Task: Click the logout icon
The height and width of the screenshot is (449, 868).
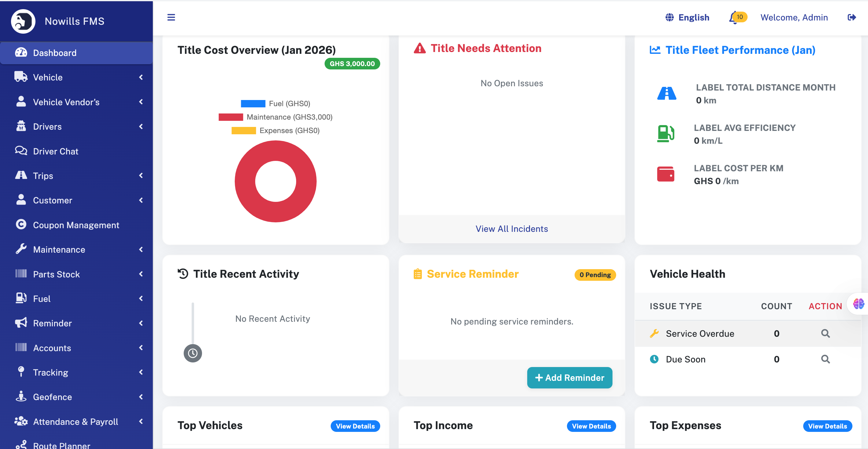Action: click(851, 17)
